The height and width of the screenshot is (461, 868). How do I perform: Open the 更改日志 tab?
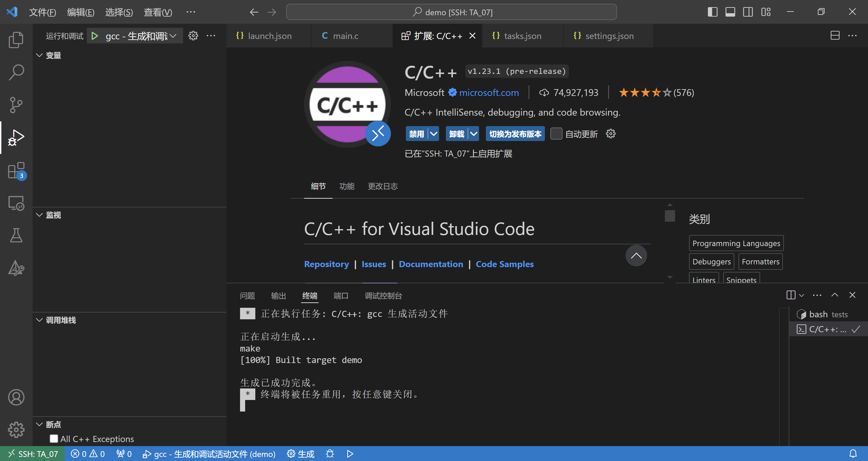[383, 186]
